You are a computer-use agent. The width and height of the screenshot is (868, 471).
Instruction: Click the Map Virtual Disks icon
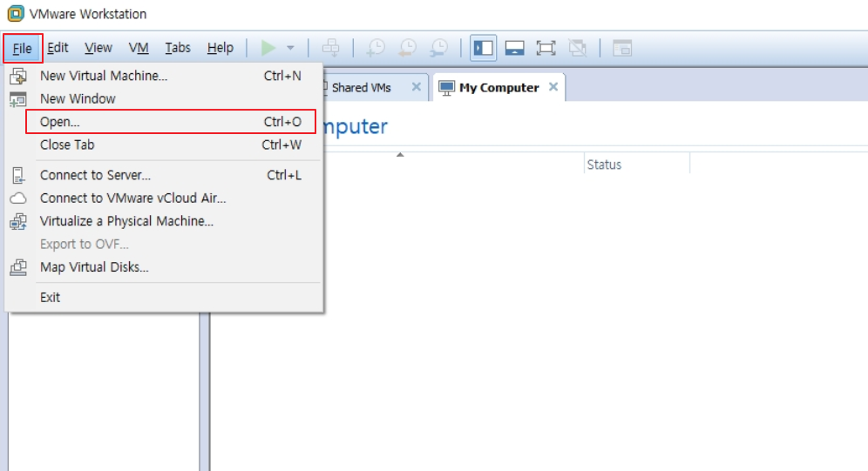tap(18, 267)
